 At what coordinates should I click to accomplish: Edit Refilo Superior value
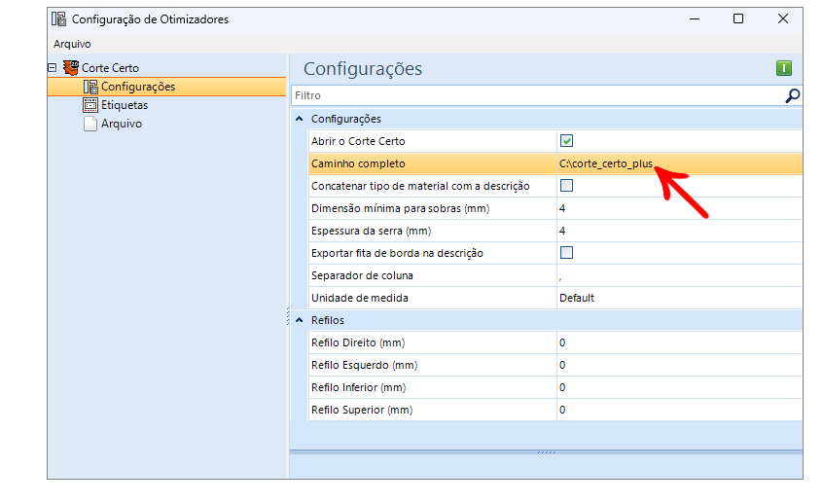(680, 410)
